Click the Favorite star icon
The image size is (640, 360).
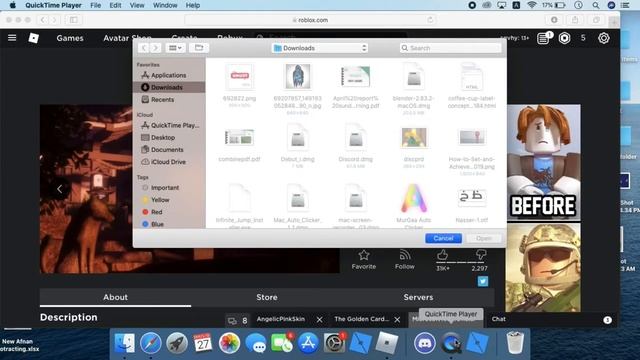coord(364,255)
